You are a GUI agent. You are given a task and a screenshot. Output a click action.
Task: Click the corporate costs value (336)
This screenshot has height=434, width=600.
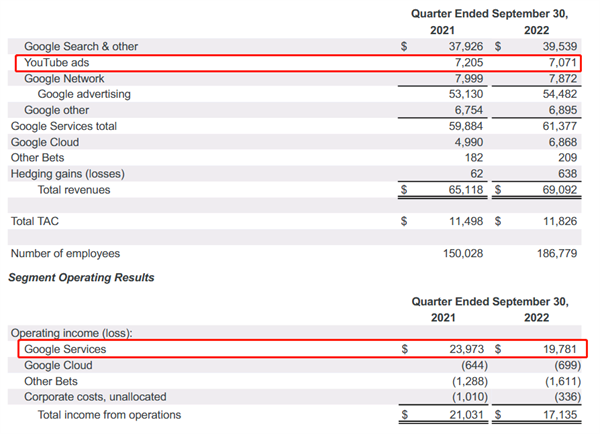coord(568,397)
